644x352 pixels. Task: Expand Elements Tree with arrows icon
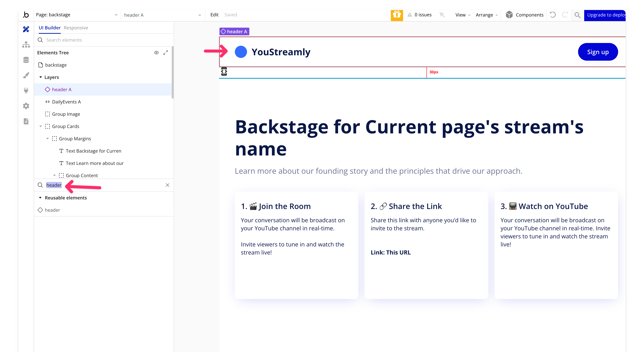(165, 53)
